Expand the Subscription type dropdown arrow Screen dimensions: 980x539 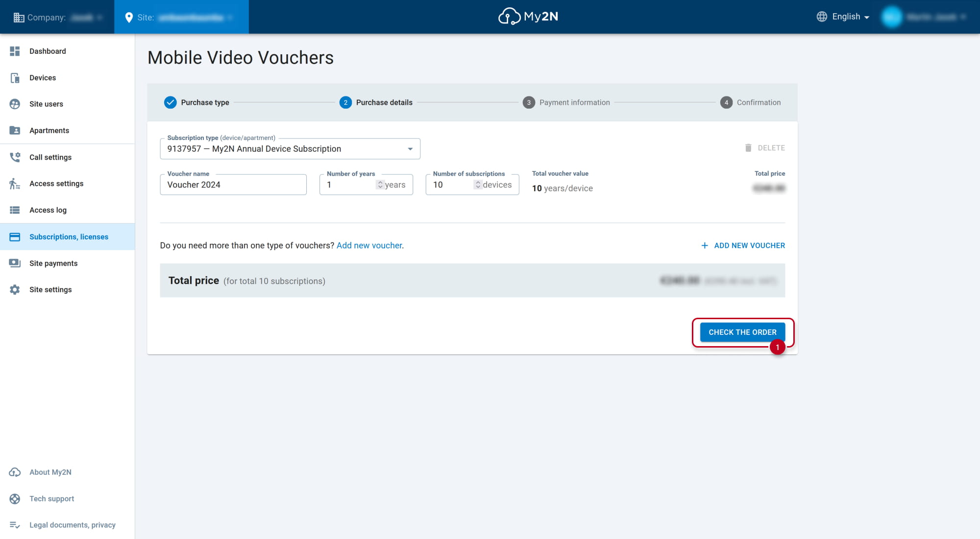click(x=410, y=149)
